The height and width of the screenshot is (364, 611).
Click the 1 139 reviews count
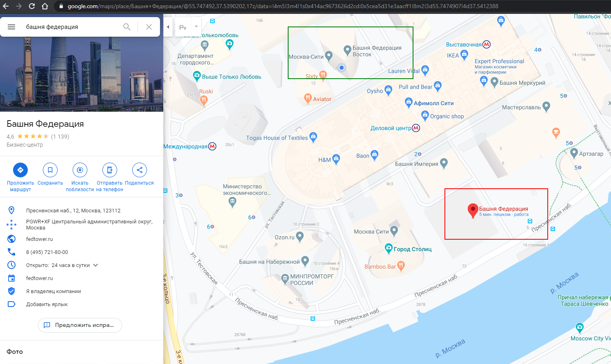pyautogui.click(x=60, y=137)
